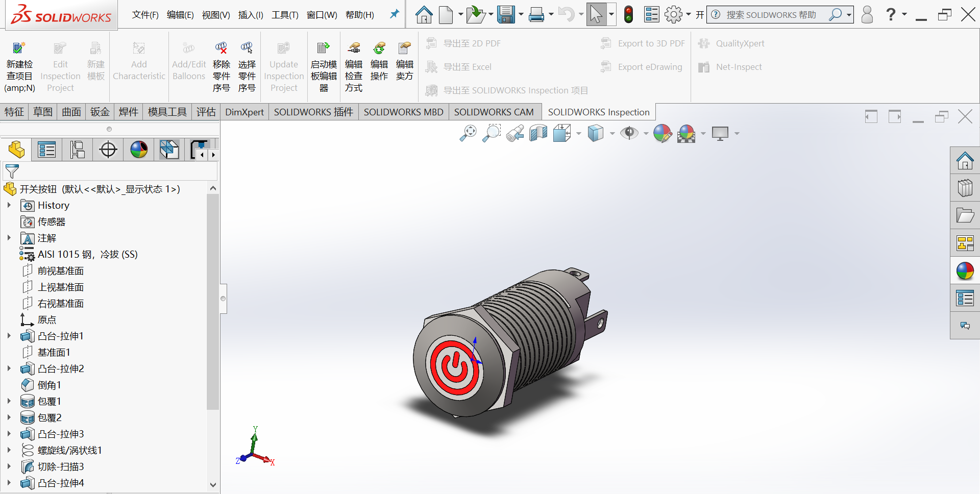Image resolution: width=980 pixels, height=494 pixels.
Task: Click Zoom to Area magnifier icon
Action: pyautogui.click(x=492, y=133)
